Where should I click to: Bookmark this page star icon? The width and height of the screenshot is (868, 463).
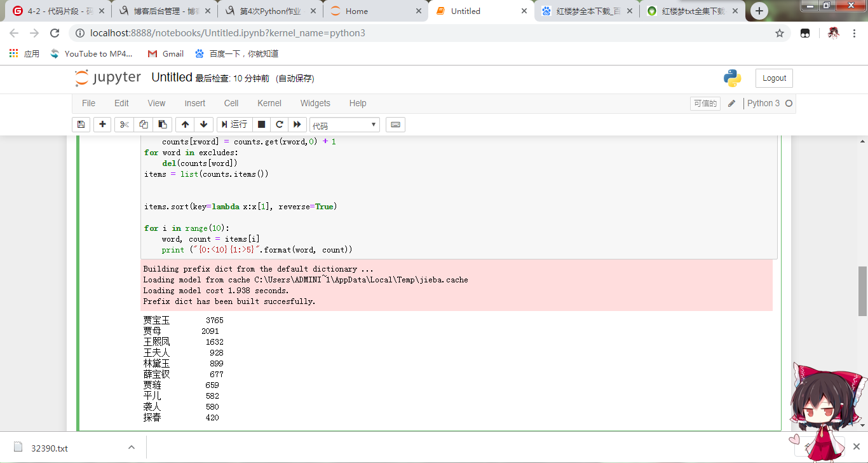coord(780,33)
